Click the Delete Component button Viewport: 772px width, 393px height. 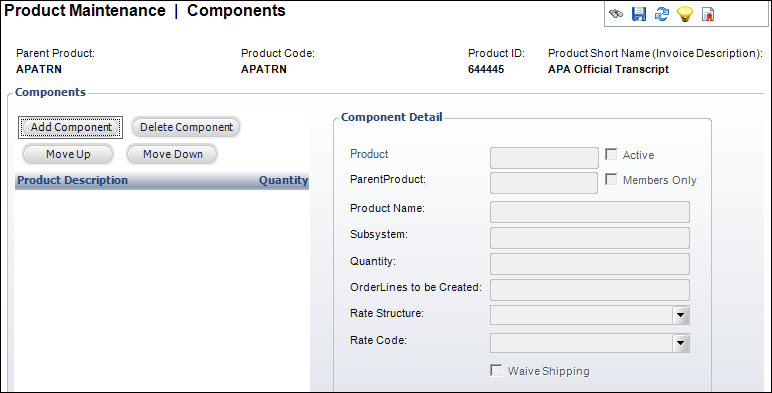[x=186, y=127]
